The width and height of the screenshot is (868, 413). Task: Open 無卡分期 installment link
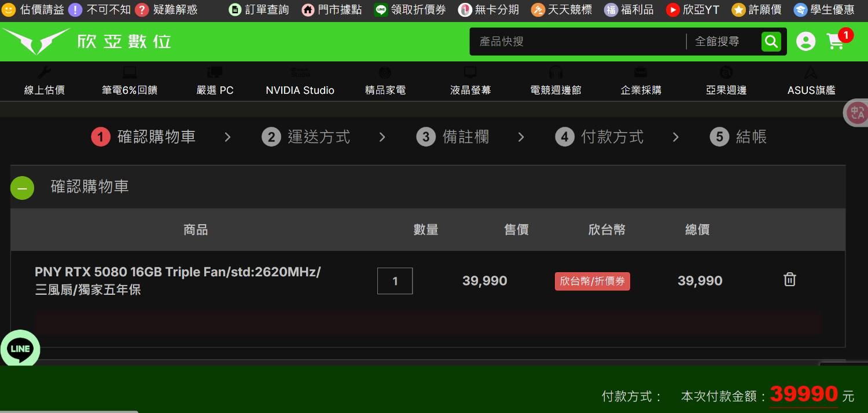point(488,9)
